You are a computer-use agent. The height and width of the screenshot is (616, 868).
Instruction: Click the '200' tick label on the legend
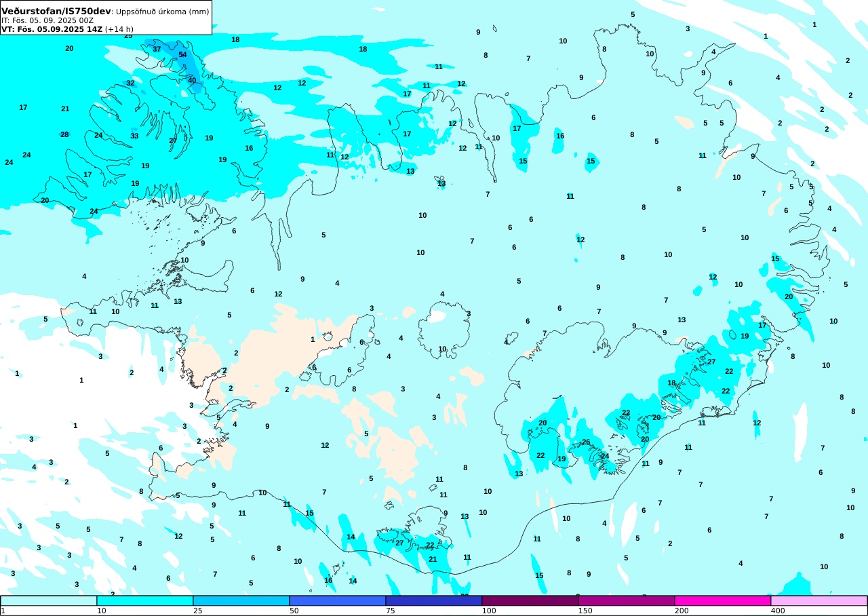tap(682, 611)
